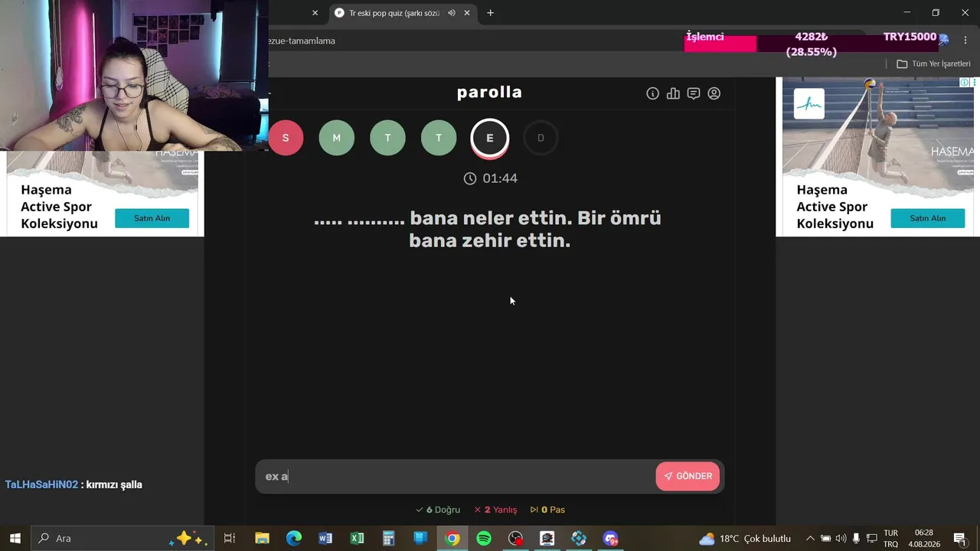Open Tüm Yer İşaretleri bookmarks folder
The width and height of the screenshot is (980, 551).
[933, 64]
